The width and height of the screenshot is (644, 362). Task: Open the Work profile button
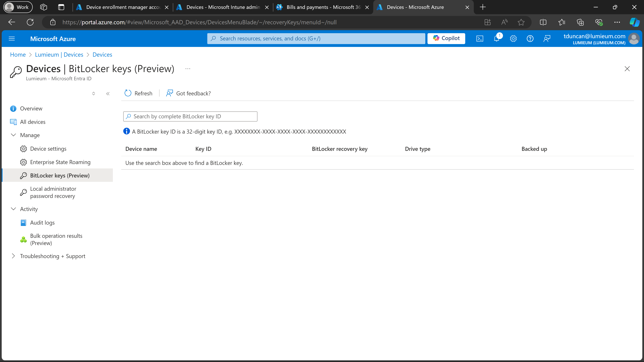(18, 7)
